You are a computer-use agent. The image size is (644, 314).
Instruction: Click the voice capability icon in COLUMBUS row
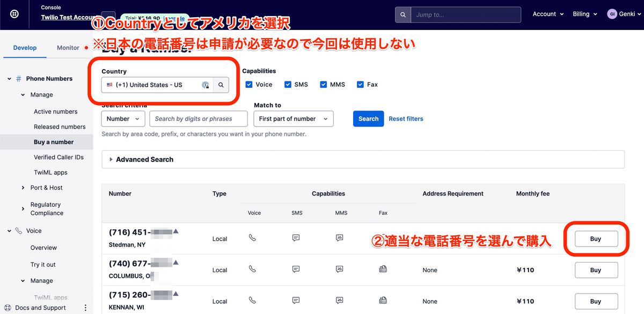(x=252, y=269)
